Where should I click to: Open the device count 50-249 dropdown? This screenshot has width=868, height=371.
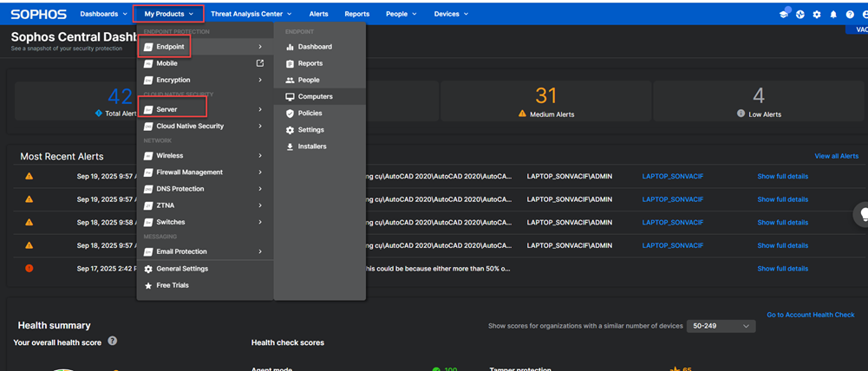tap(721, 326)
